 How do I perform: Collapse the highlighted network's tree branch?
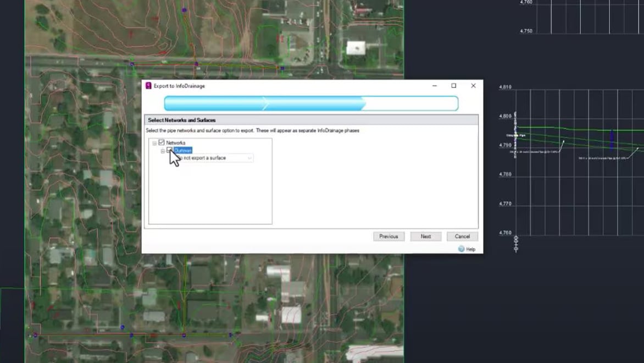[x=162, y=149]
